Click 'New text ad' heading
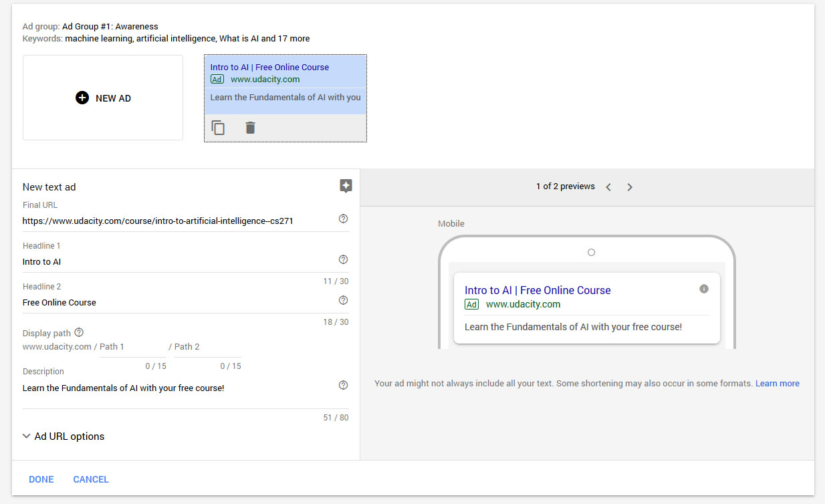Viewport: 825px width, 504px height. 49,187
